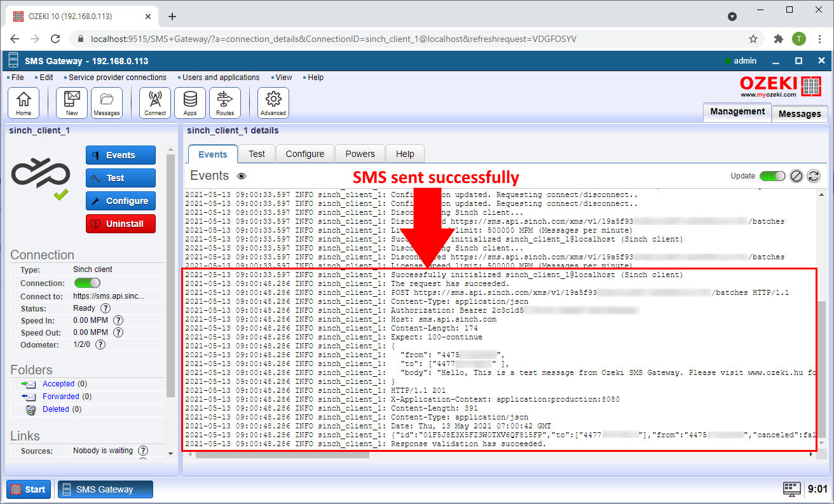Open help for Status field

pyautogui.click(x=106, y=308)
